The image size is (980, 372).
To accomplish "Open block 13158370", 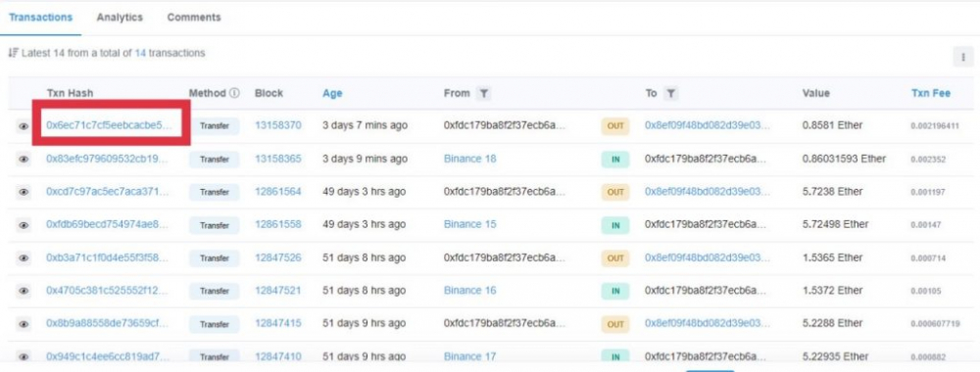I will coord(278,125).
